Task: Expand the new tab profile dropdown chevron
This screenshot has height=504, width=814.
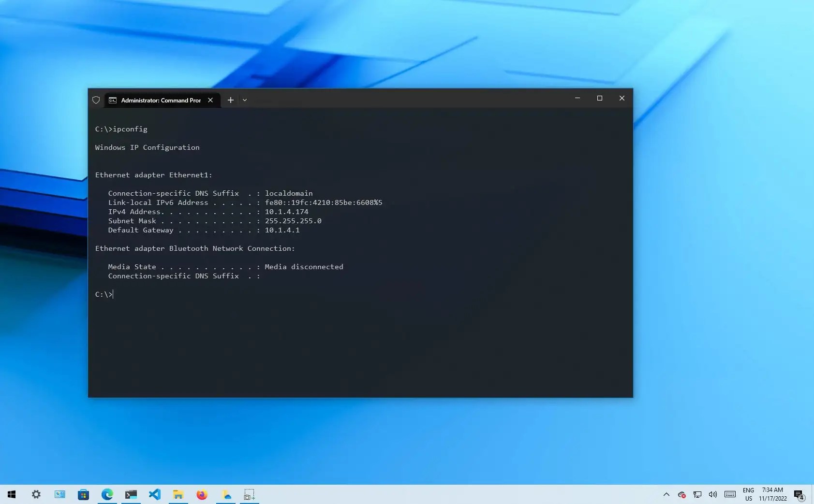Action: click(245, 100)
